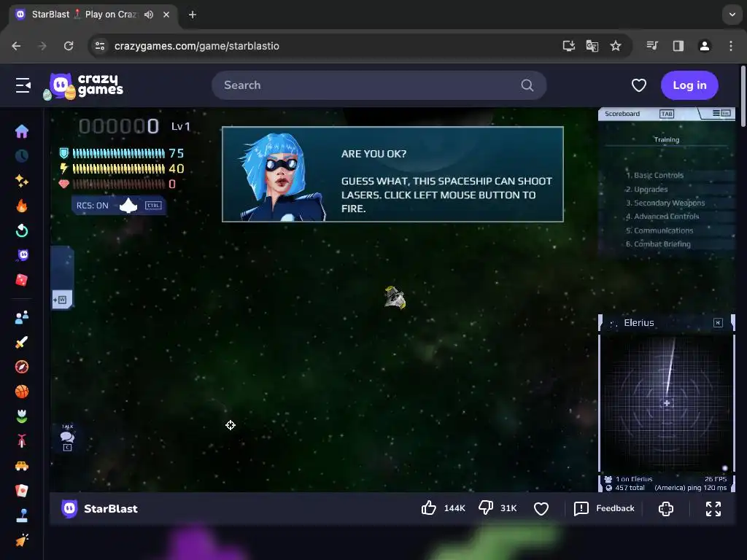Reload the page
This screenshot has width=747, height=560.
click(x=69, y=46)
